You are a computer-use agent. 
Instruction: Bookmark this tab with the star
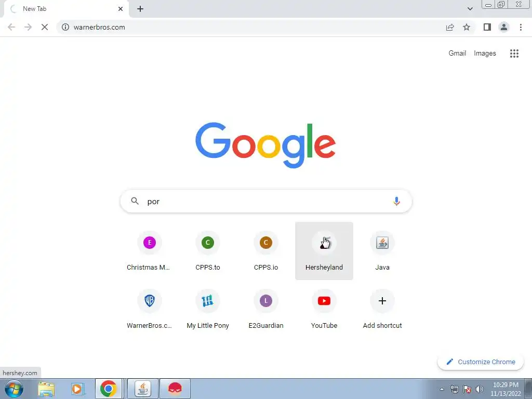[x=467, y=27]
